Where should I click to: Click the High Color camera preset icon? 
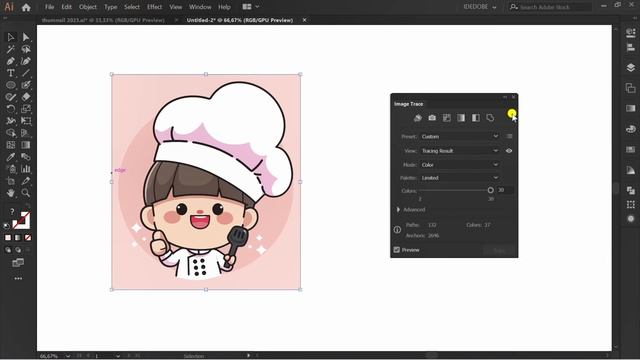tap(432, 118)
